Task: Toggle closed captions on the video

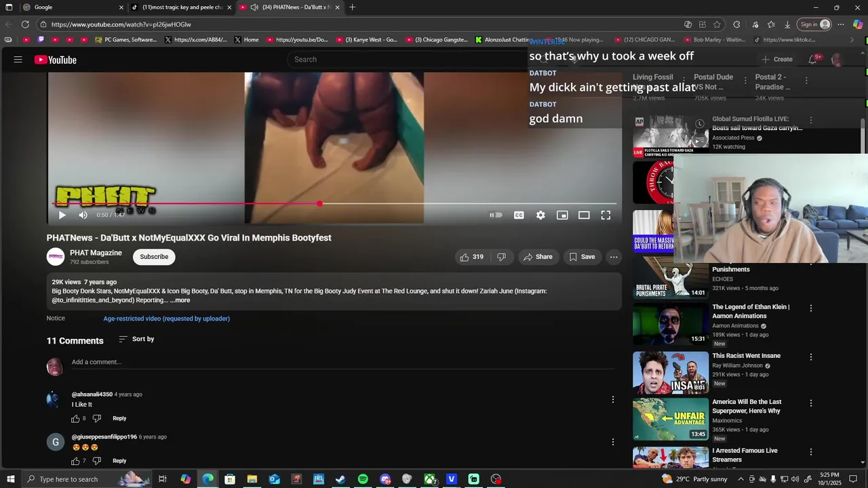Action: pos(519,215)
